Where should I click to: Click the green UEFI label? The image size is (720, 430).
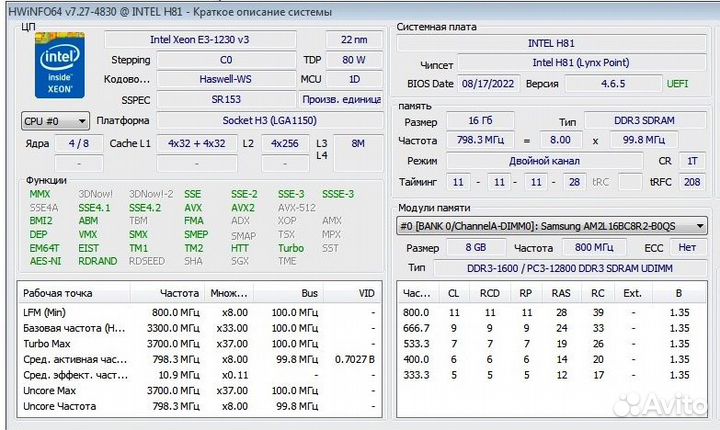coord(682,83)
